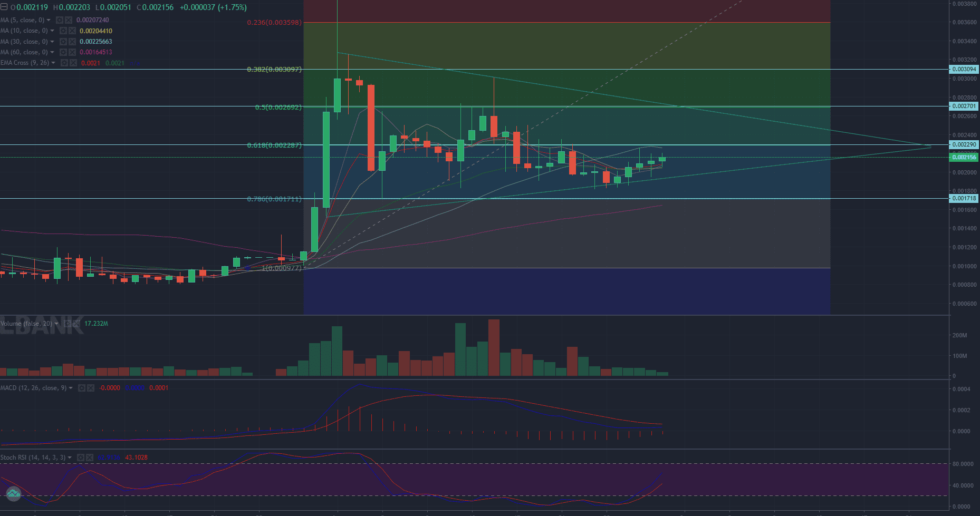
Task: Expand MA (5, close, 0) dropdown arrow
Action: tap(49, 20)
